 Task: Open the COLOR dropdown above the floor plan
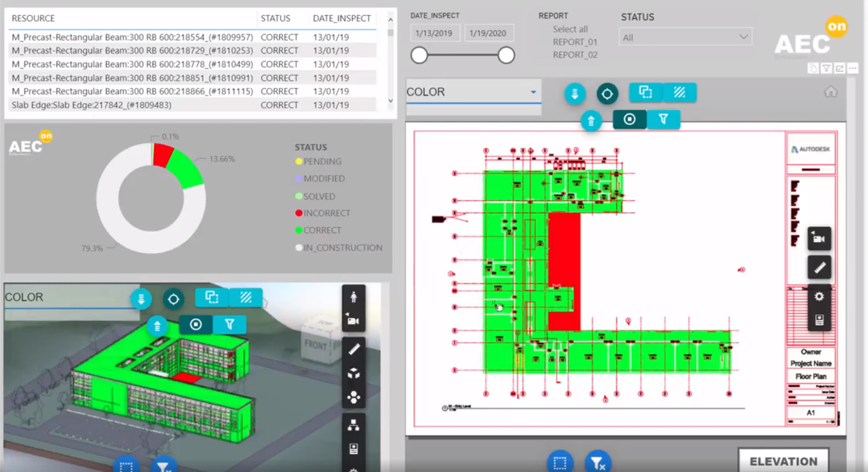pyautogui.click(x=474, y=93)
